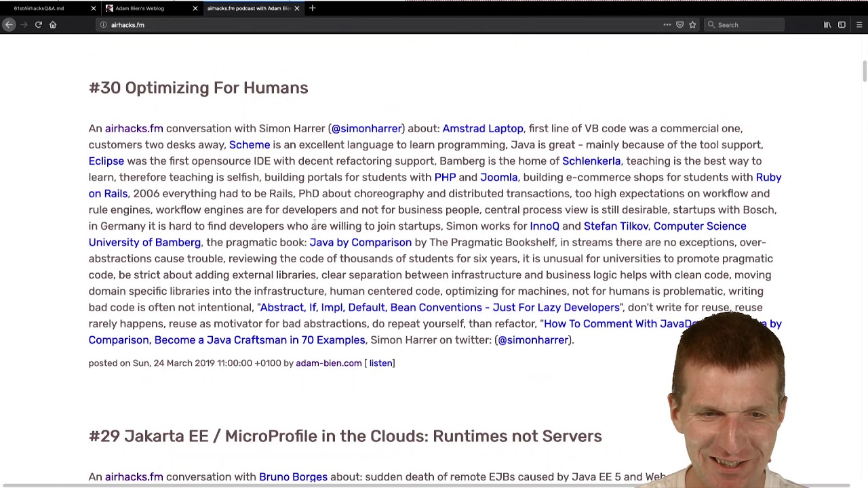The height and width of the screenshot is (488, 868).
Task: Open the 'Java by Comparison' link
Action: click(360, 242)
